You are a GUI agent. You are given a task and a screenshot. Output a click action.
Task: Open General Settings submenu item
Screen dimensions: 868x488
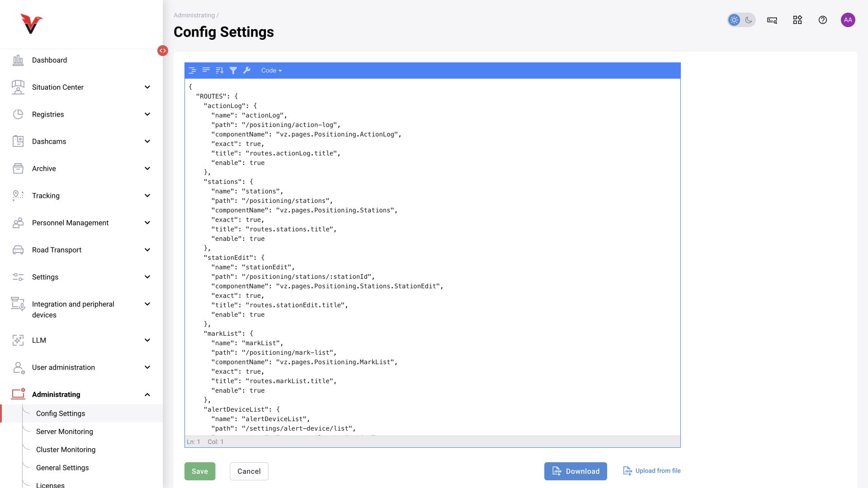click(x=62, y=468)
